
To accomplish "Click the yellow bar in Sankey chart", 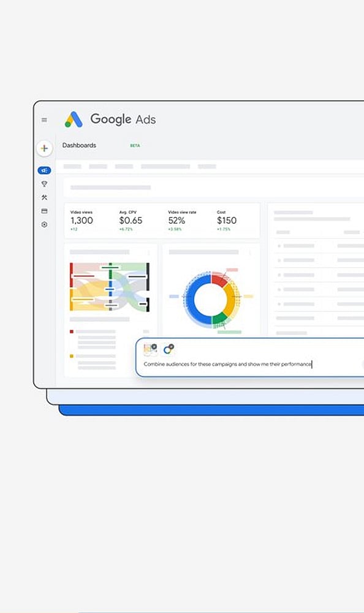I will 72,300.
